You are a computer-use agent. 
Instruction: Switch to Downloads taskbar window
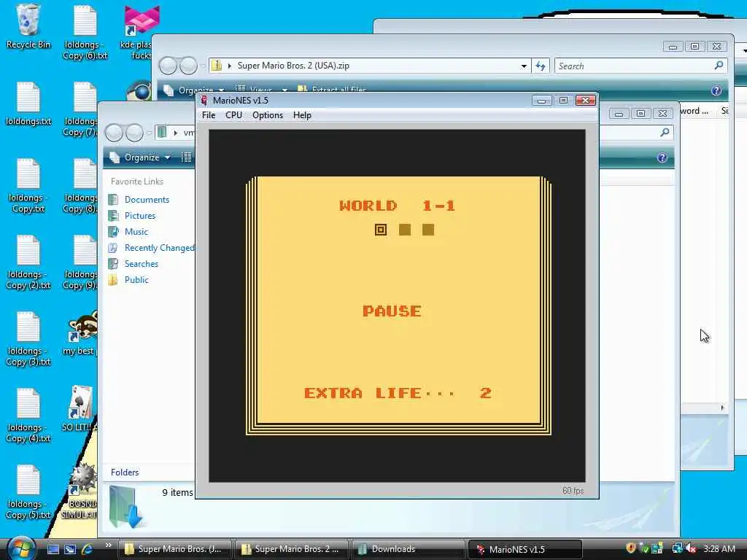(x=408, y=549)
